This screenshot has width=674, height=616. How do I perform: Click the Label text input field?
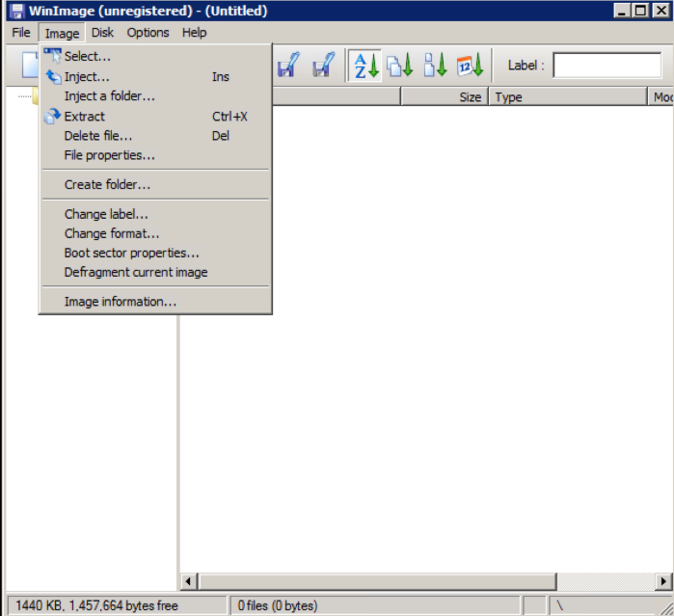tap(607, 66)
